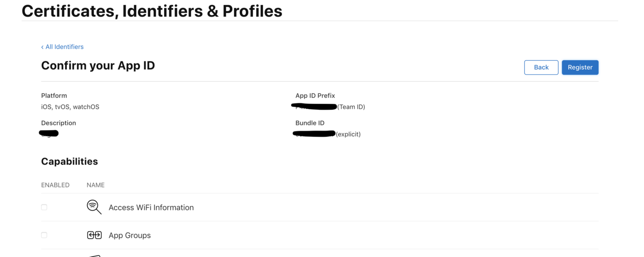The width and height of the screenshot is (644, 257).
Task: Click the Confirm your App ID heading
Action: point(98,66)
